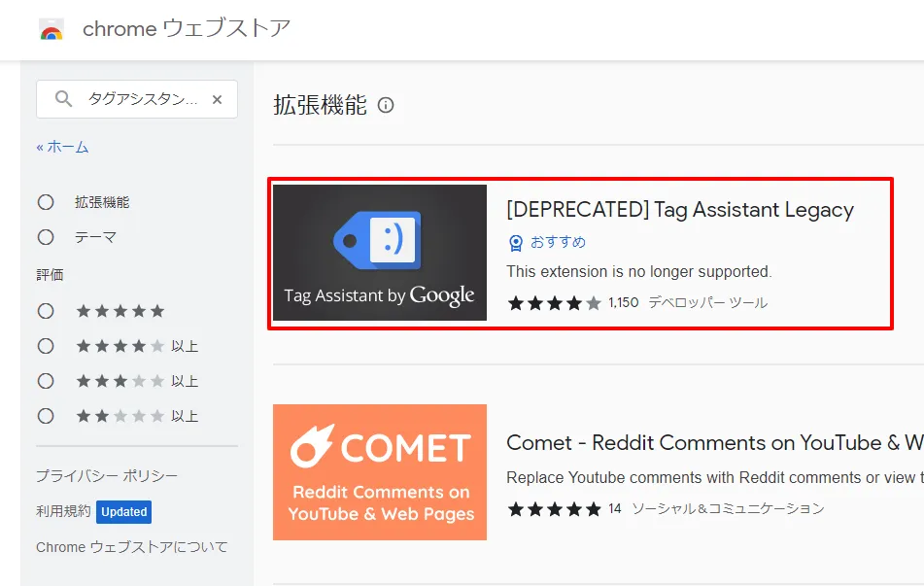Click the おすすめ label text
Viewport: 924px width, 586px height.
pos(558,242)
